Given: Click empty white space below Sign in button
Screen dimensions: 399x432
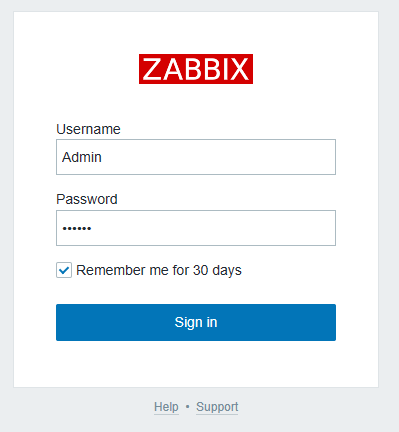Looking at the screenshot, I should pyautogui.click(x=196, y=364).
